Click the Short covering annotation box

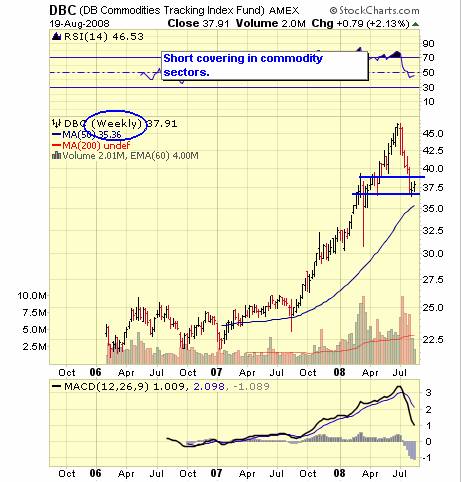pos(265,66)
